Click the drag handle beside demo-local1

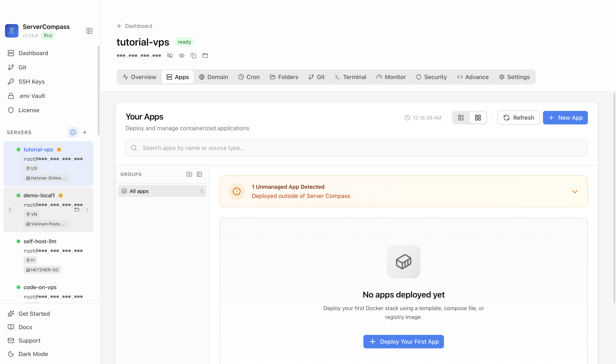click(10, 210)
